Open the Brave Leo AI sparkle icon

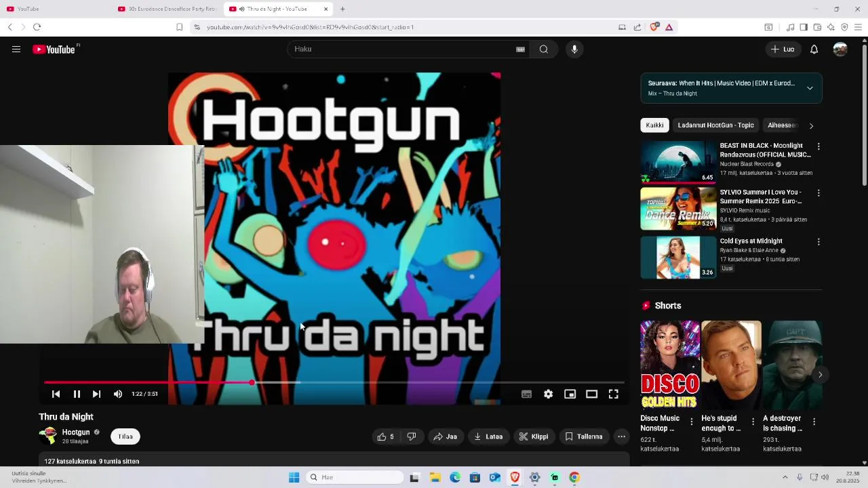(x=831, y=27)
